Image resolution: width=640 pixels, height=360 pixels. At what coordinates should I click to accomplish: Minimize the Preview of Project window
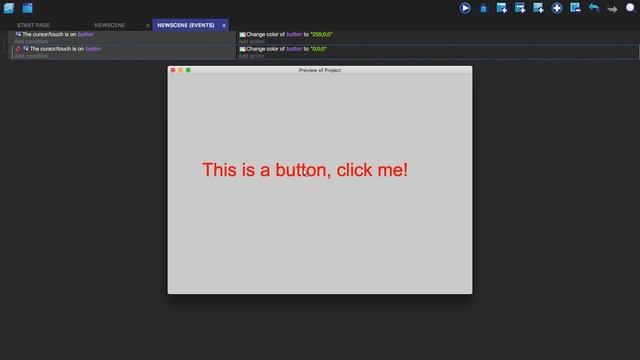tap(180, 70)
